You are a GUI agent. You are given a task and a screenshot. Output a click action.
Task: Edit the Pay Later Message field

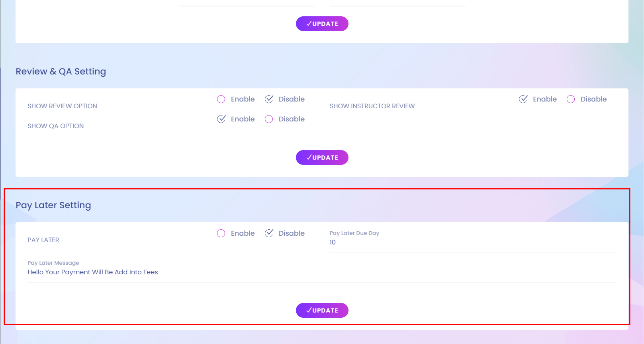(x=321, y=272)
